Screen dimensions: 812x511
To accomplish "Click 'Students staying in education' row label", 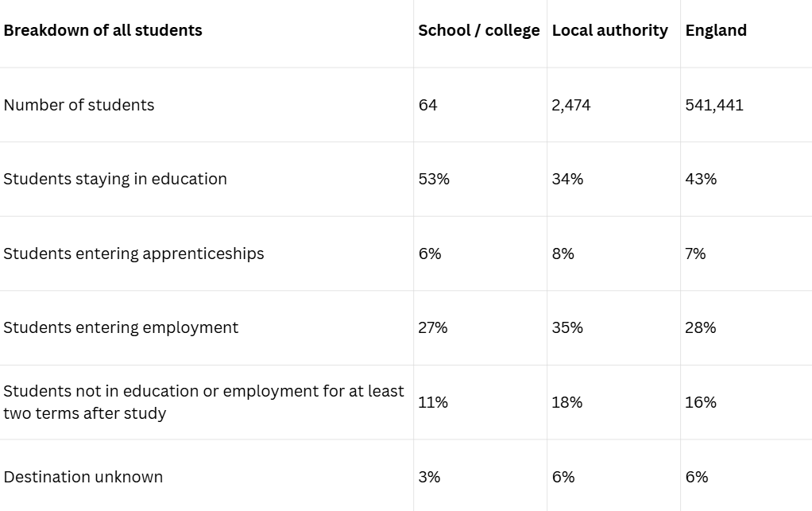I will (x=115, y=179).
